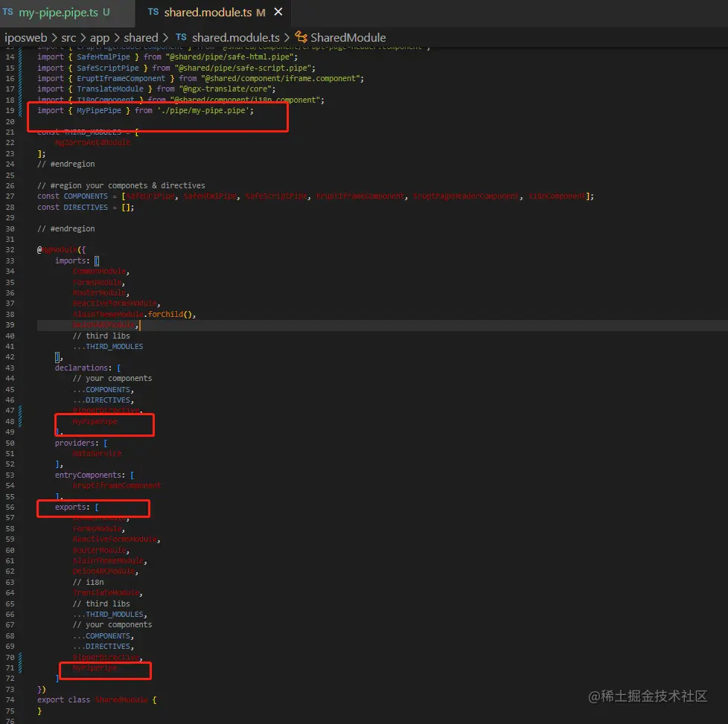Screen dimensions: 728x724
Task: Switch to the my-pipe.pipe.ts tab
Action: pos(58,13)
